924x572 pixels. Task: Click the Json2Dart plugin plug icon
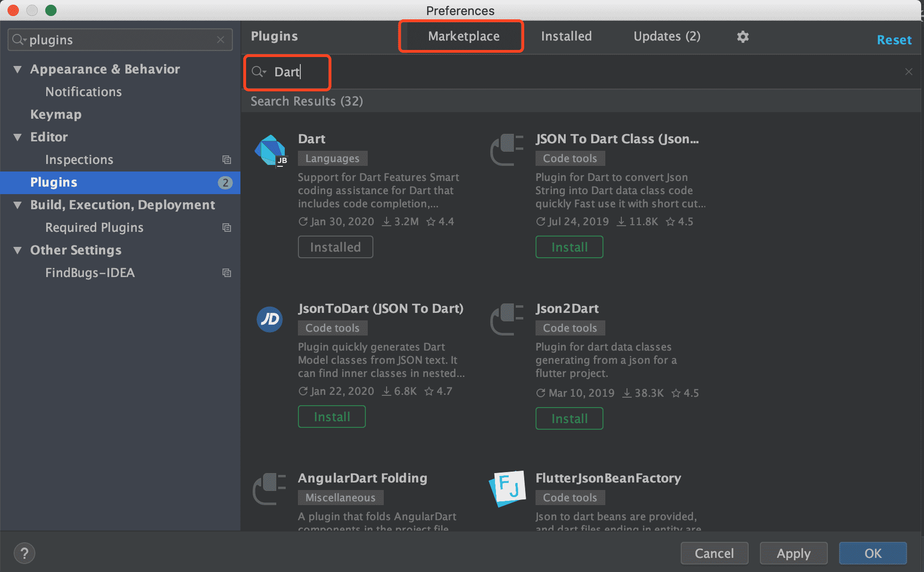[507, 319]
